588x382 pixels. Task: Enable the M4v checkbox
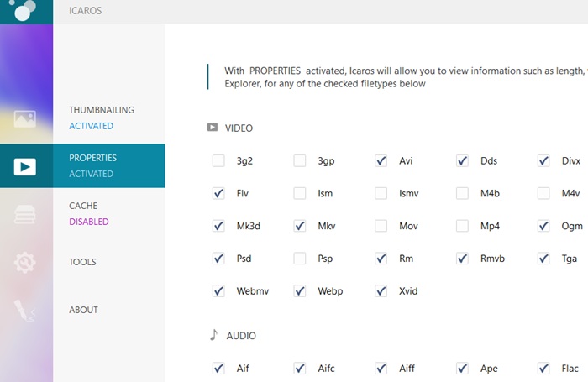[543, 193]
